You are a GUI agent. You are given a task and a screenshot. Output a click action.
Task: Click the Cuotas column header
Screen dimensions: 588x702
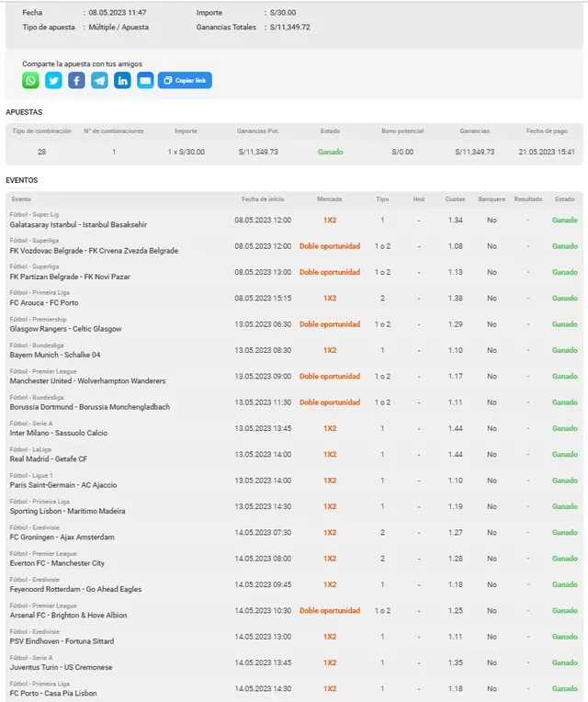pyautogui.click(x=455, y=198)
